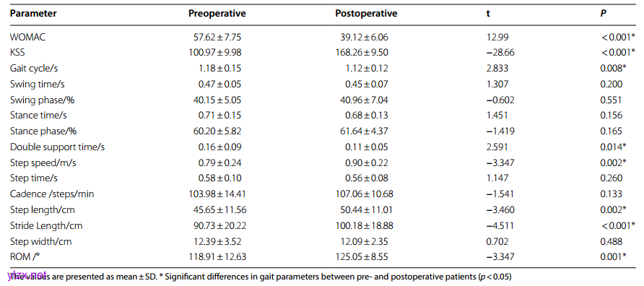Click the Preoperative column header

(x=217, y=14)
